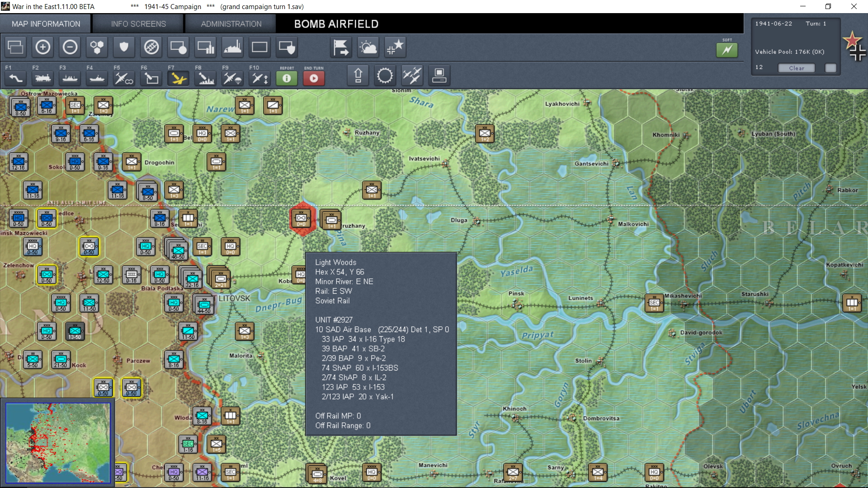Click the small box beside Clear
The height and width of the screenshot is (488, 868).
(830, 68)
